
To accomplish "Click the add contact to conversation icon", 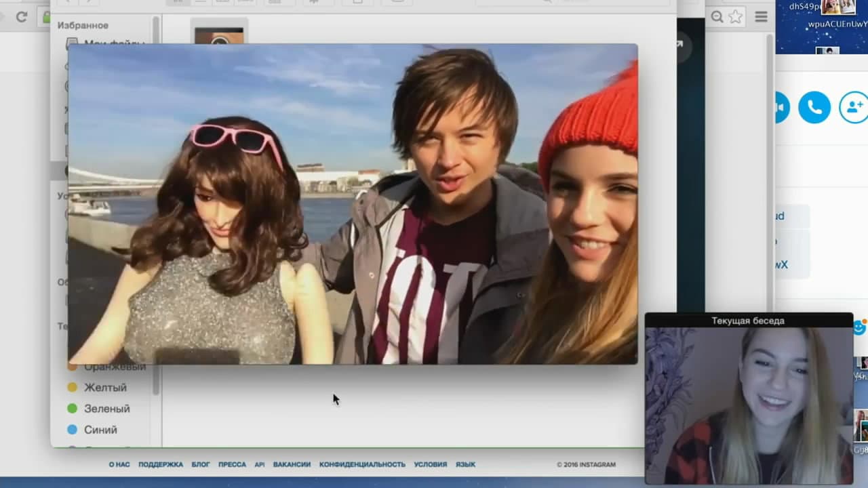I will coord(854,107).
